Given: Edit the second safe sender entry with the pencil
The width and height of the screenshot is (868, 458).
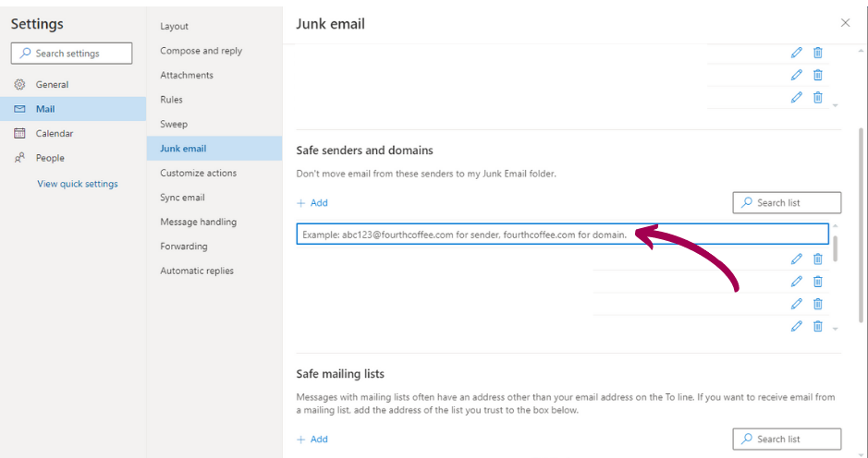Looking at the screenshot, I should [x=796, y=282].
